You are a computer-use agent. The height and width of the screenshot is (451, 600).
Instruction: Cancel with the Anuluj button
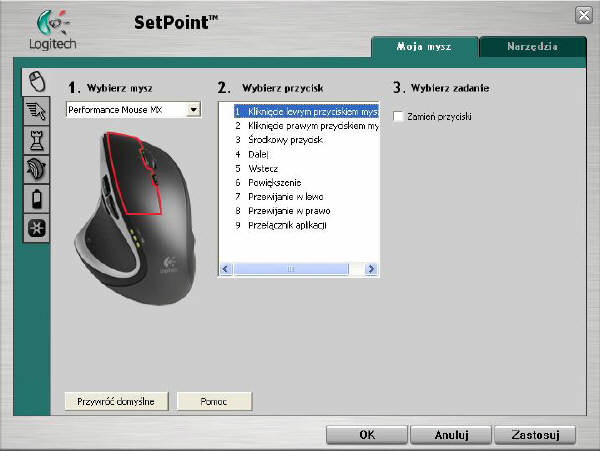point(451,435)
